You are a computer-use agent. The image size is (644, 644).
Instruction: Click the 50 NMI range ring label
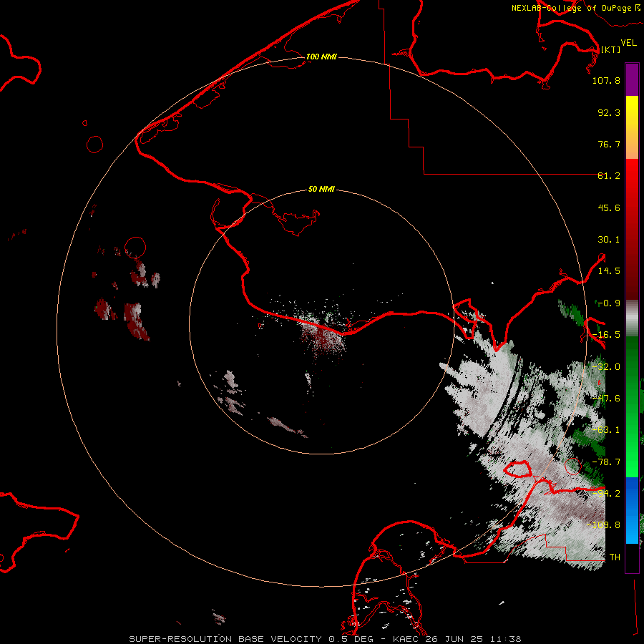[x=321, y=190]
